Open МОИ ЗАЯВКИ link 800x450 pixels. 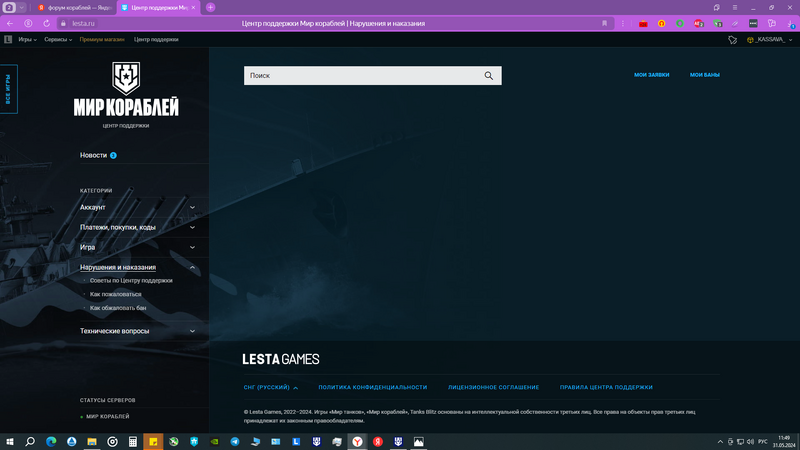tap(652, 74)
